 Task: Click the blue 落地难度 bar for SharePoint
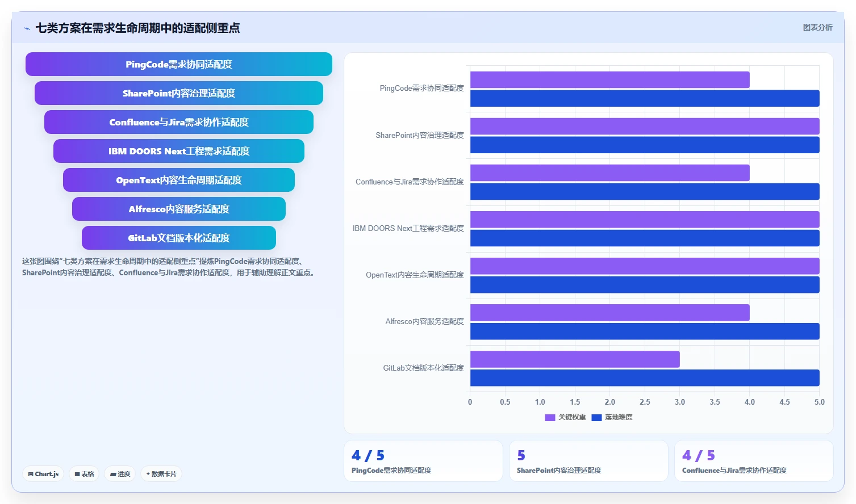coord(645,145)
